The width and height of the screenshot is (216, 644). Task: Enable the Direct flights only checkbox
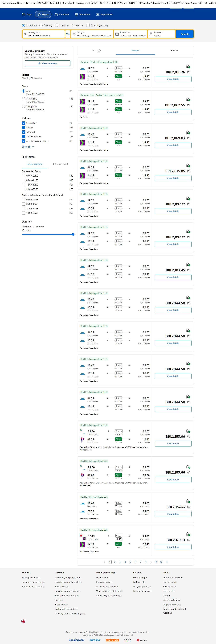point(88,25)
